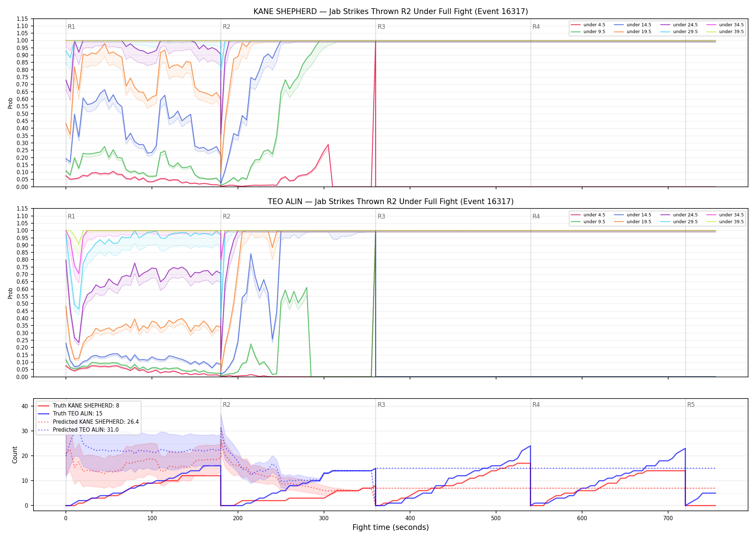Click the 0.50 tick in the TEO ALIN chart
Image resolution: width=756 pixels, height=540 pixels.
click(x=22, y=304)
